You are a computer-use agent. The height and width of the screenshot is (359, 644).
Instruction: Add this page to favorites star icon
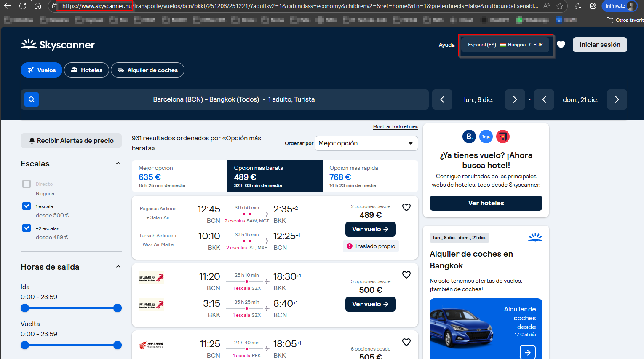[x=560, y=6]
